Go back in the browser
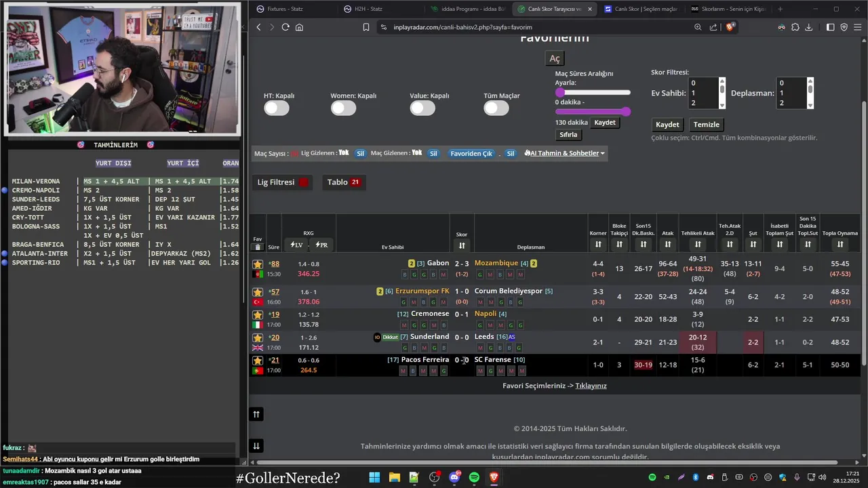868x488 pixels. coord(258,27)
